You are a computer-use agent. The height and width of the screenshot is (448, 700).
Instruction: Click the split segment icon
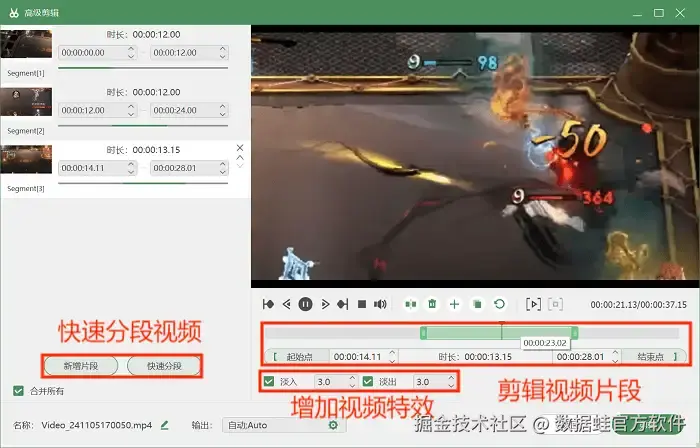(x=411, y=304)
